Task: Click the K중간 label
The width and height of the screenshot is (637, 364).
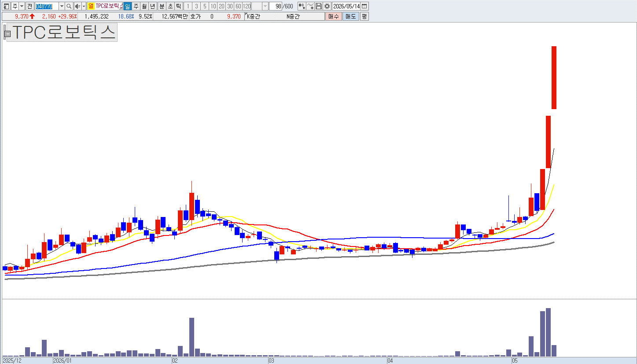Action: 253,16
